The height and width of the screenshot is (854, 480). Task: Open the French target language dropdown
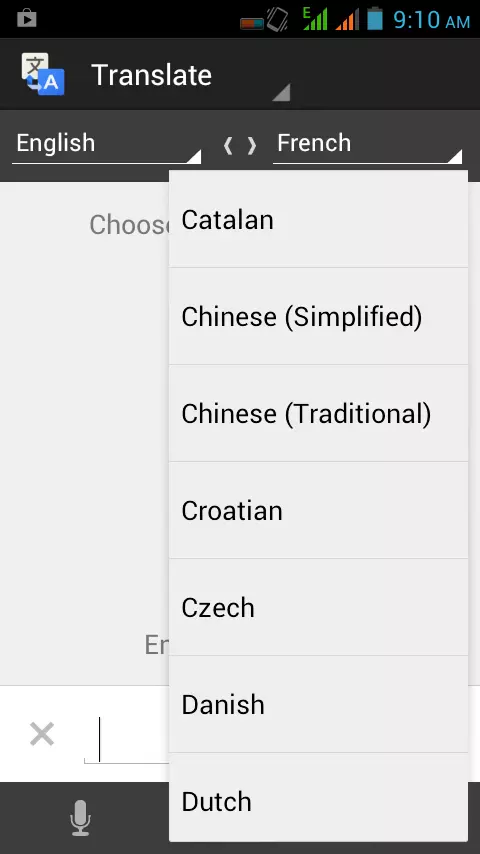point(367,144)
